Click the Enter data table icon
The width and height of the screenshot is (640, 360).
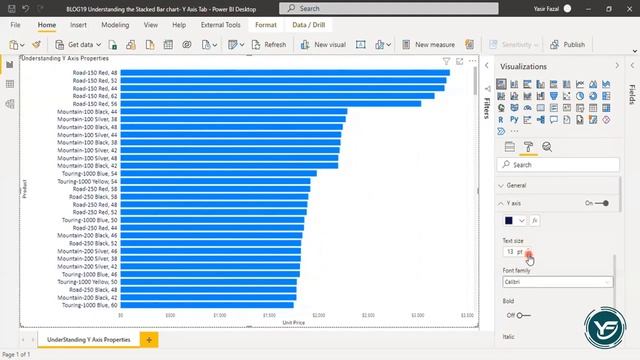point(168,44)
